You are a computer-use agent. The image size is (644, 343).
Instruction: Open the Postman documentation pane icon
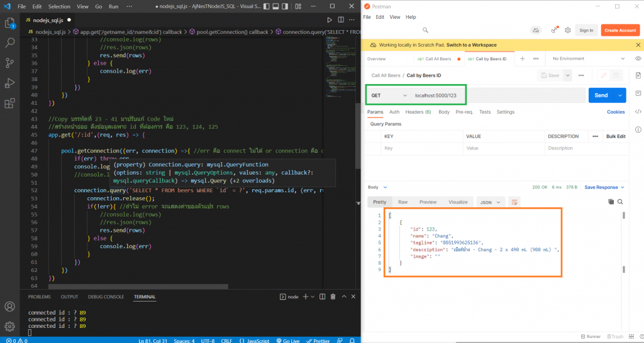point(638,75)
